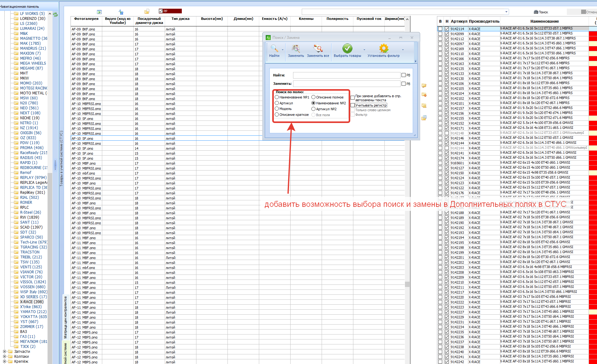The height and width of the screenshot is (364, 597).
Task: Open the dialog toolbar overflow options arrow
Action: tap(416, 61)
